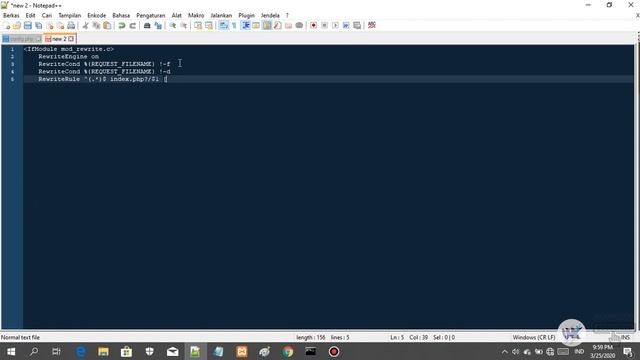Switch to the new 2 tab
Image resolution: width=640 pixels, height=360 pixels.
[x=59, y=39]
